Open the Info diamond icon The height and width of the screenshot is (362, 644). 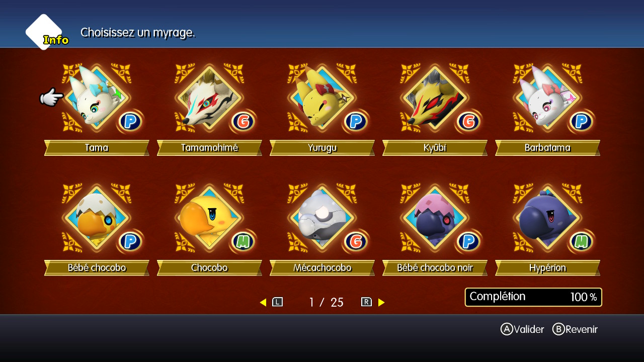pyautogui.click(x=45, y=32)
